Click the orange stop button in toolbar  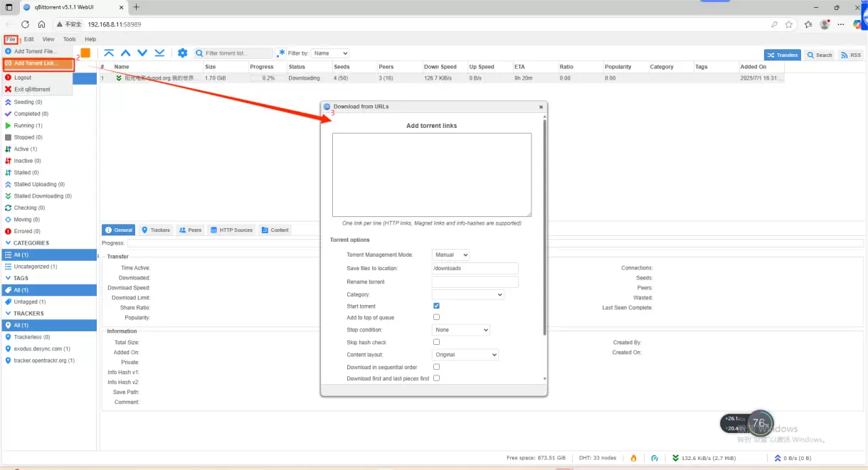tap(85, 53)
